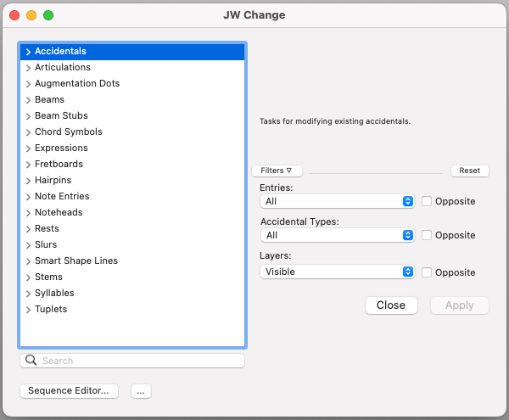Select the Smart Shape Lines row
509x420 pixels.
[132, 260]
